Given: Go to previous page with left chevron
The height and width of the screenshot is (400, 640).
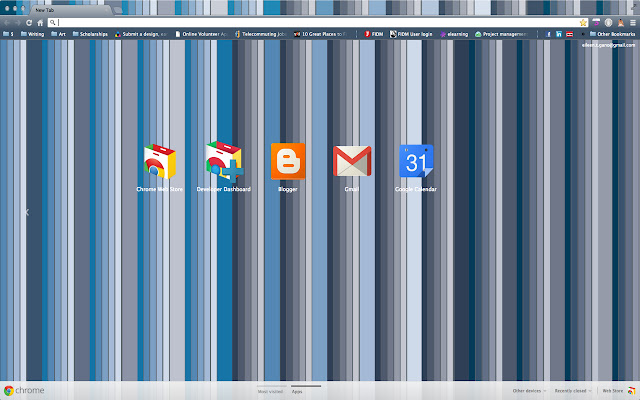Looking at the screenshot, I should [27, 212].
